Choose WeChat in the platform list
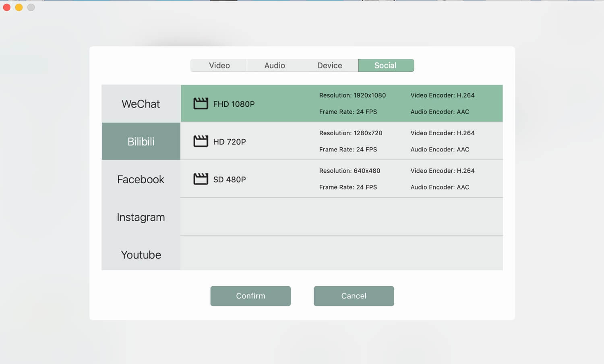 pos(141,104)
